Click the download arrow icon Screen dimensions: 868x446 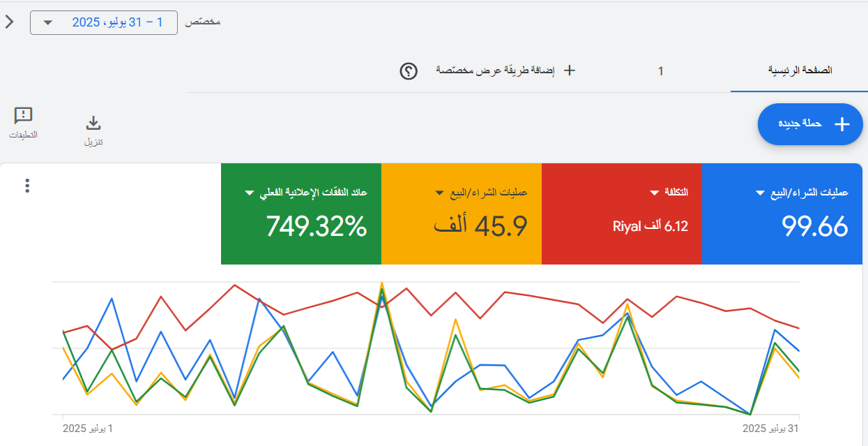[93, 124]
